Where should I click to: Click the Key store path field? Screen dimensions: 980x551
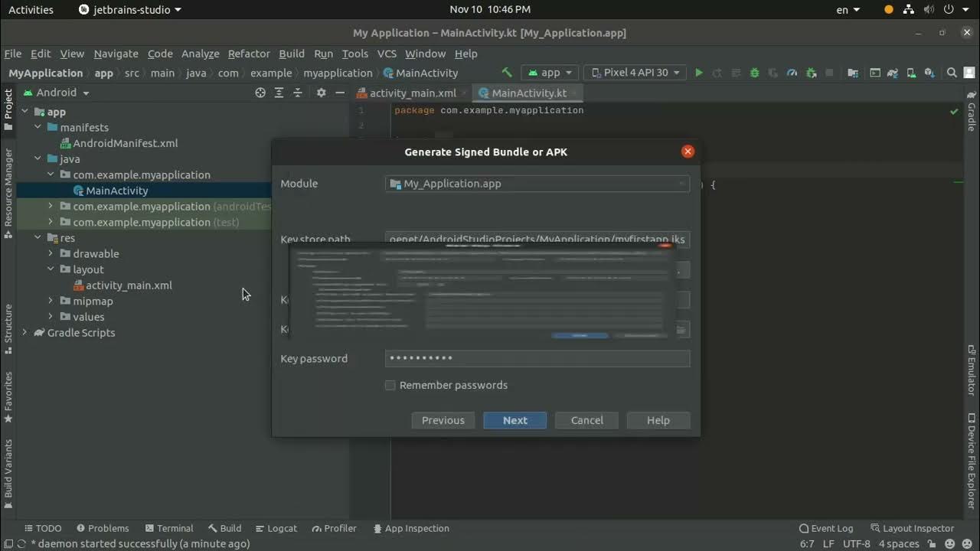coord(537,240)
